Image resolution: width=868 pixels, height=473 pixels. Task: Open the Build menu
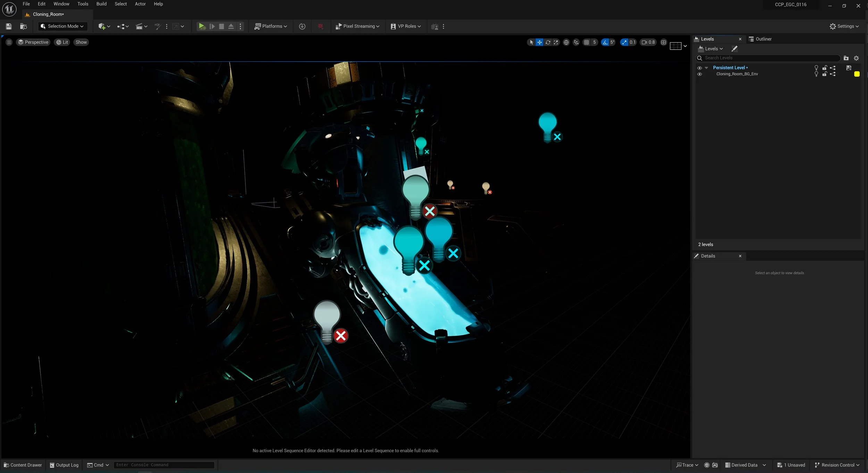click(x=101, y=4)
